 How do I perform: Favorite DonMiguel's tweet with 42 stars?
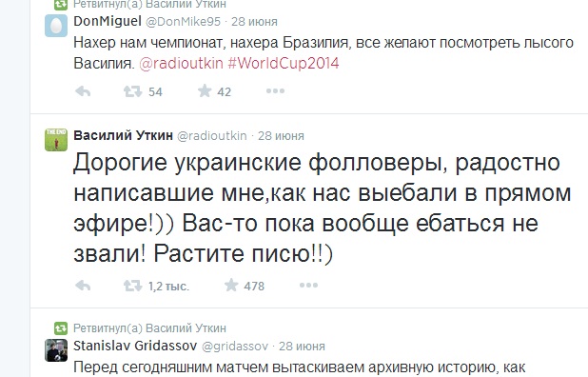tap(205, 90)
